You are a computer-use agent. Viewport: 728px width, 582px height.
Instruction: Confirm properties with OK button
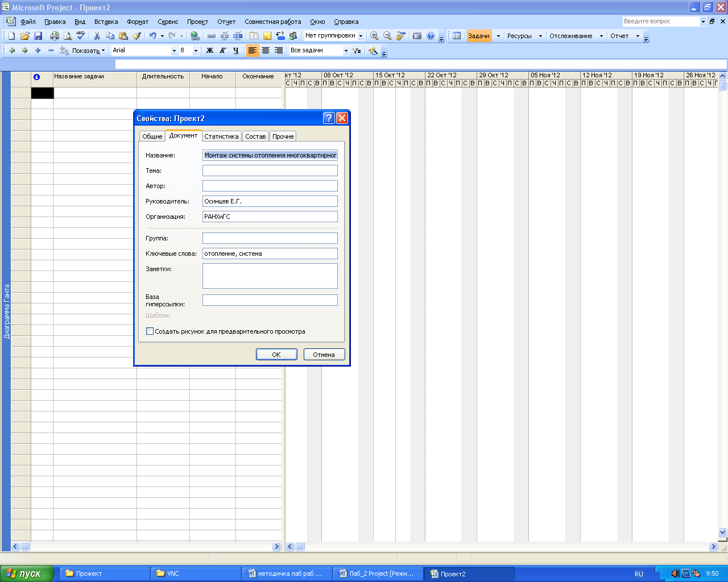276,354
